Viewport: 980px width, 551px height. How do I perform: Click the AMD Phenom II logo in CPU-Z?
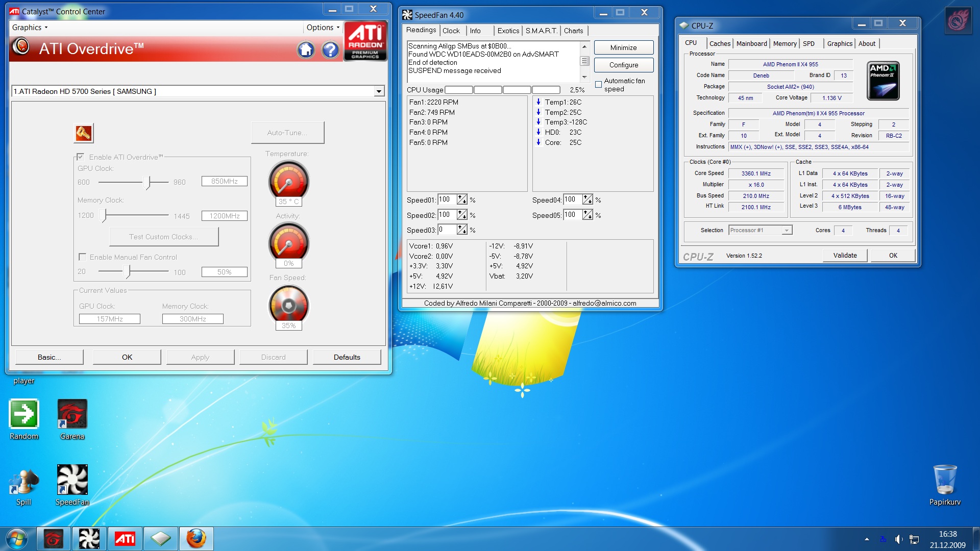tap(883, 81)
